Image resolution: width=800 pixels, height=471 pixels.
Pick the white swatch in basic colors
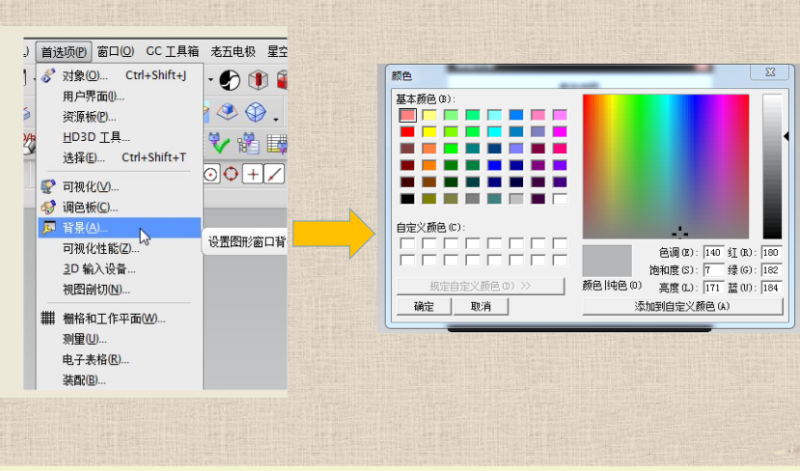point(559,198)
